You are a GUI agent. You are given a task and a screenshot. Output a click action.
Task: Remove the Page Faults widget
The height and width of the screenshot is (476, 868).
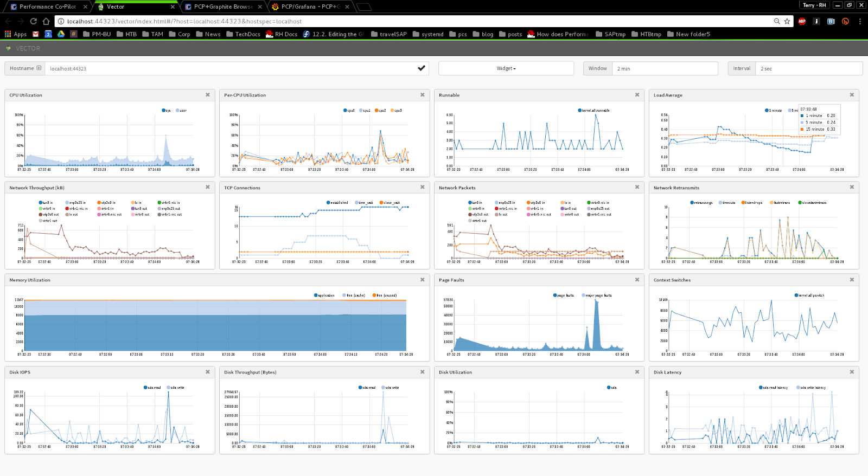tap(637, 280)
